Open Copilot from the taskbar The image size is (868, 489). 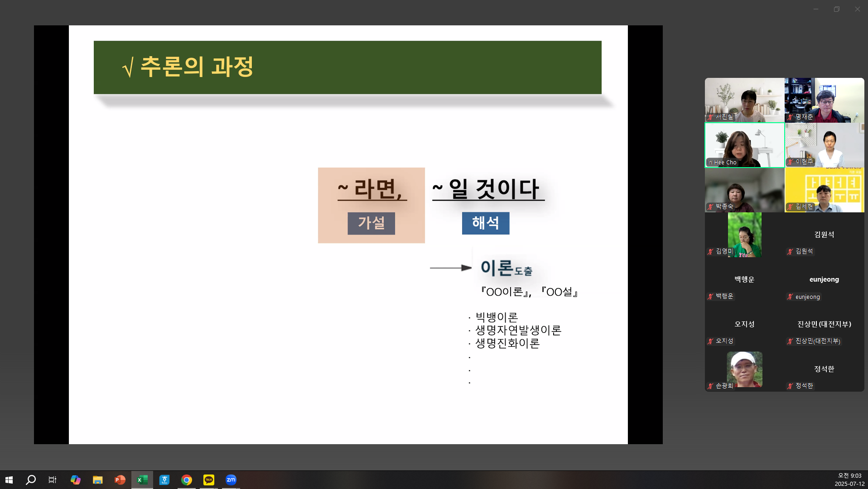(76, 479)
